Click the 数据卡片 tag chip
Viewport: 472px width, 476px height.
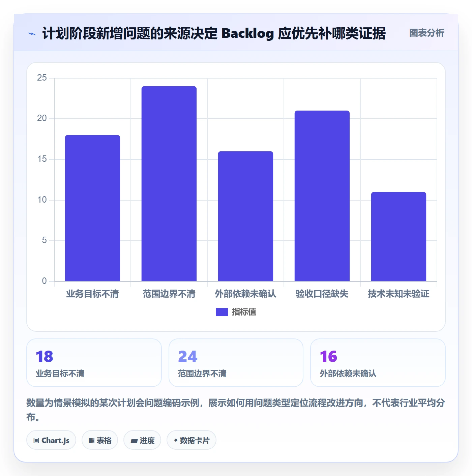[x=191, y=440]
